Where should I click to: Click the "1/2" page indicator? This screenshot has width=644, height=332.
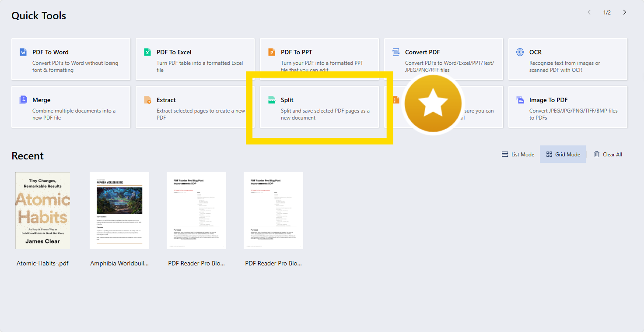pyautogui.click(x=607, y=12)
